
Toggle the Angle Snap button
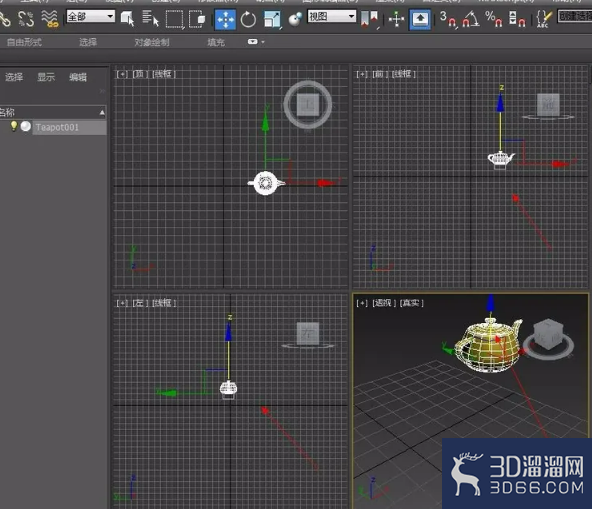tap(471, 19)
